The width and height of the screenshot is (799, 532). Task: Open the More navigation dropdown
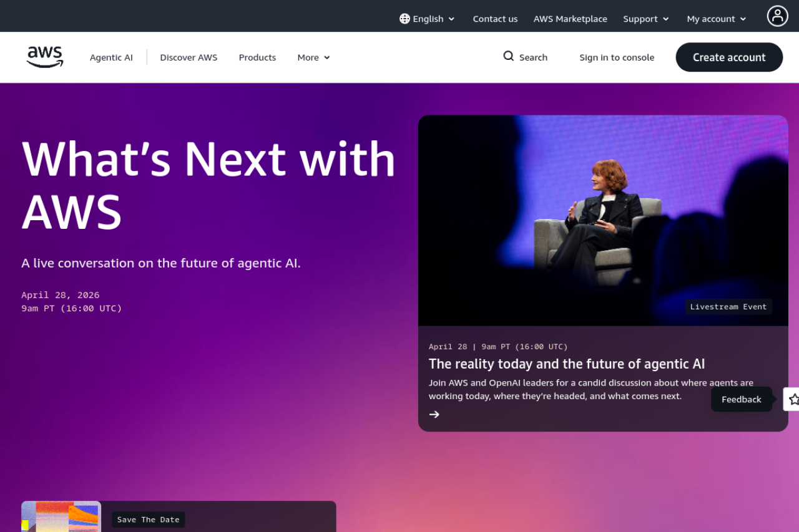313,57
